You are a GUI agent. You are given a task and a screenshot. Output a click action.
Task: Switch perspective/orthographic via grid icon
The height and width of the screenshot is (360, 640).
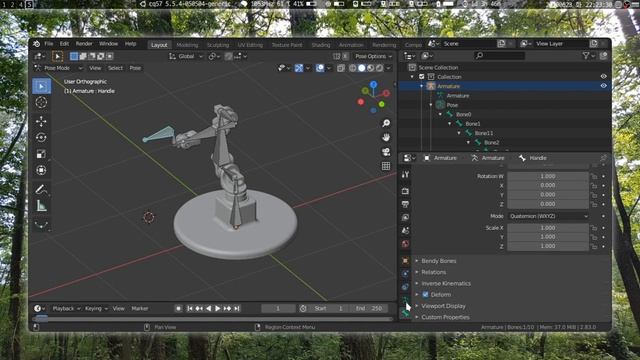[x=386, y=166]
